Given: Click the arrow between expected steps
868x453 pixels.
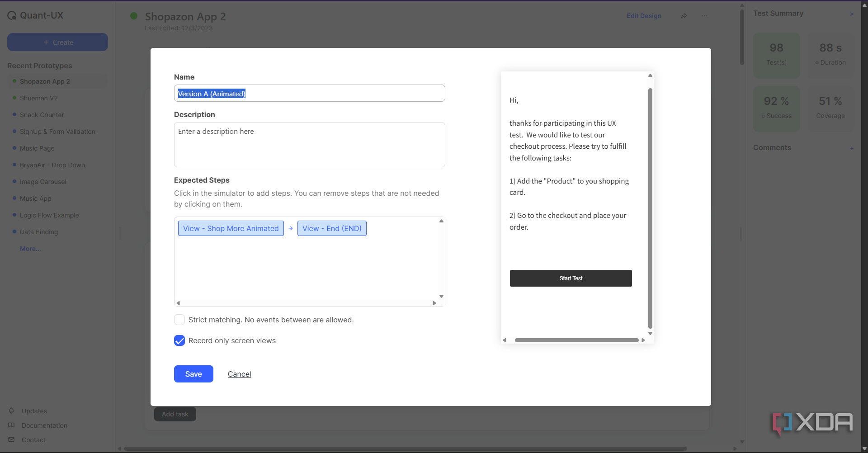Looking at the screenshot, I should coord(291,228).
